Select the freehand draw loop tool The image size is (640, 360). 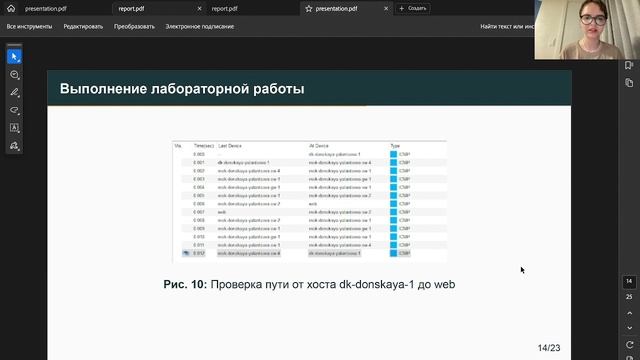[x=14, y=110]
